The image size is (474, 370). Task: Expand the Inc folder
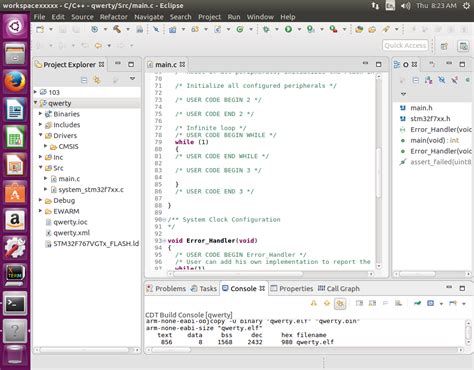40,157
